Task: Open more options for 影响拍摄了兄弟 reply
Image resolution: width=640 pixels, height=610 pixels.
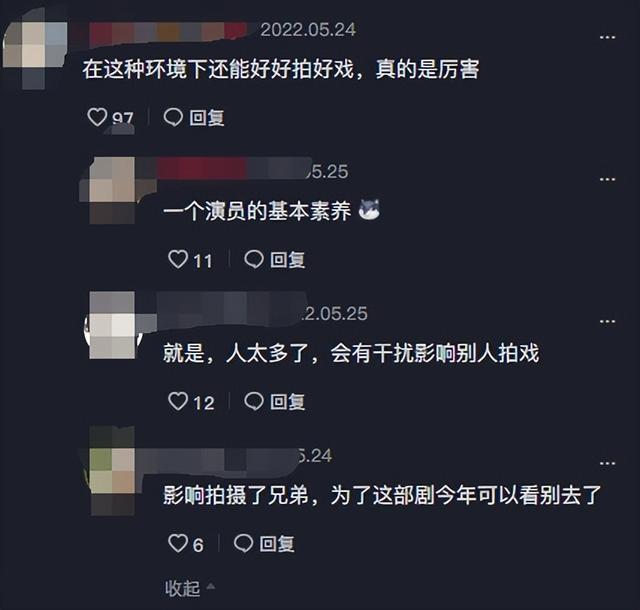Action: tap(607, 463)
